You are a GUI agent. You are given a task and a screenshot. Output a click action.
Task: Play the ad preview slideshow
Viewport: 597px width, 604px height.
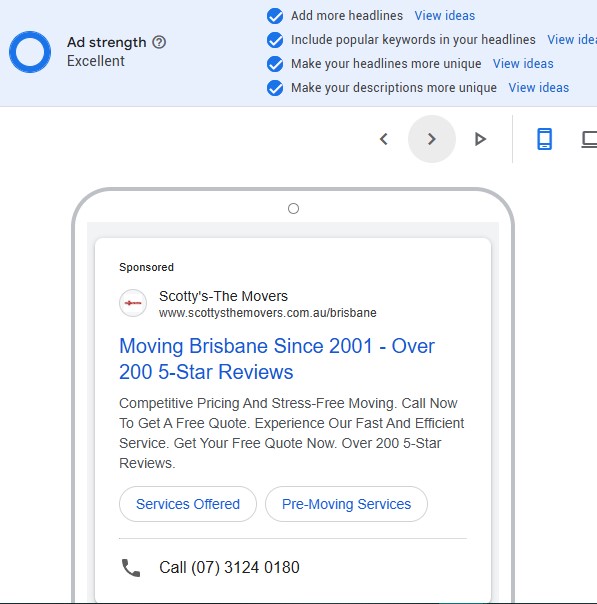point(480,139)
